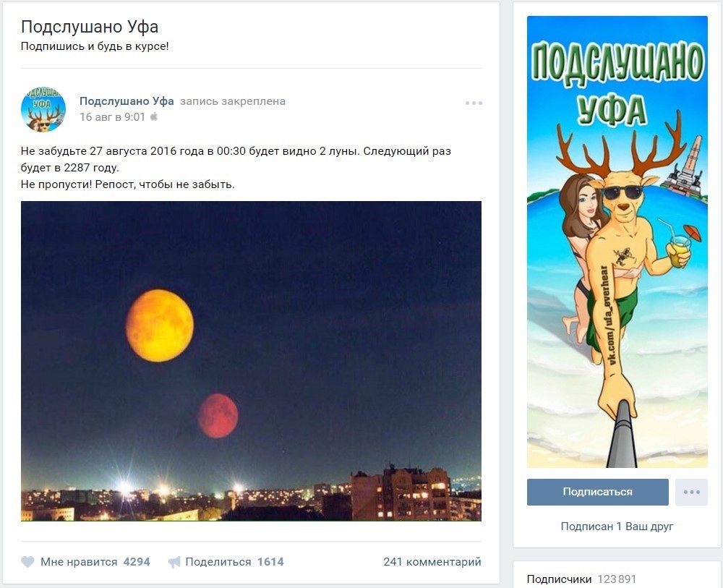Click Подписан 1 Ваш друг link
Image resolution: width=723 pixels, height=588 pixels.
point(617,527)
